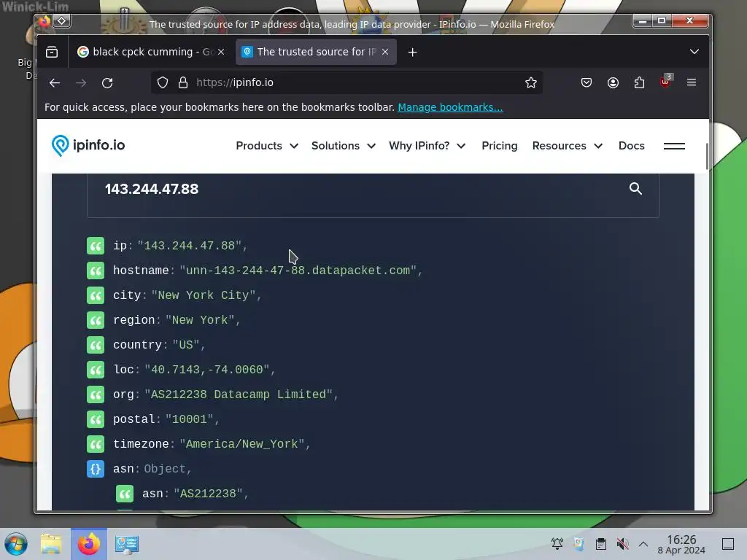747x560 pixels.
Task: Click the Firefox View icon
Action: (52, 52)
